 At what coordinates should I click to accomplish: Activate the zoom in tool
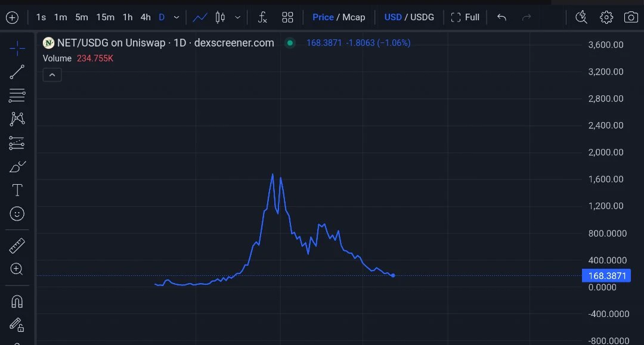[x=17, y=269]
